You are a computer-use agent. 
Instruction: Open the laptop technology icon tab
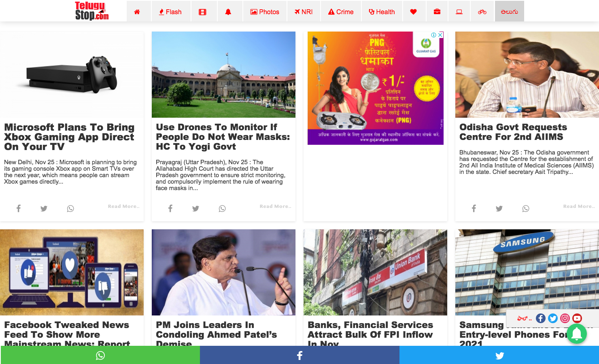[x=459, y=11]
